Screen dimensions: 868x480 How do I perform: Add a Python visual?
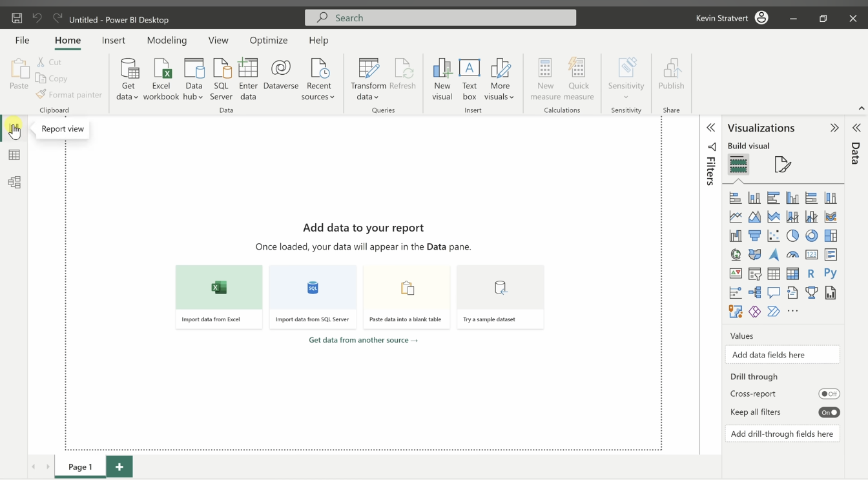click(831, 274)
